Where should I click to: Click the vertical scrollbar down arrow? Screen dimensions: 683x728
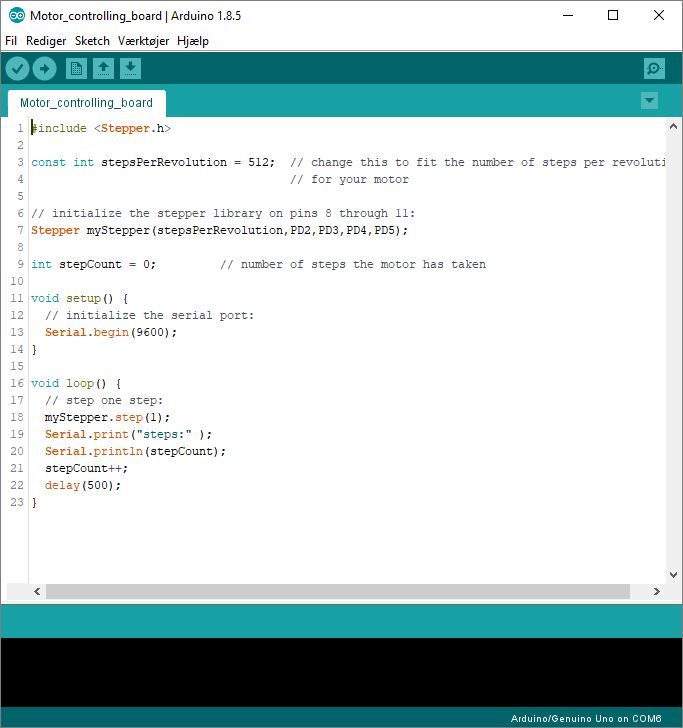(x=673, y=575)
